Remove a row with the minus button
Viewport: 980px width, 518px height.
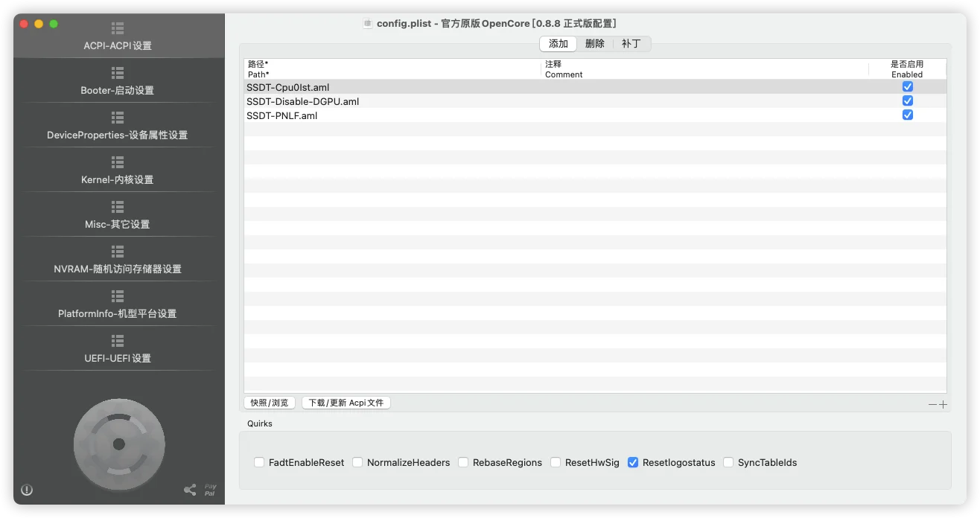point(932,405)
